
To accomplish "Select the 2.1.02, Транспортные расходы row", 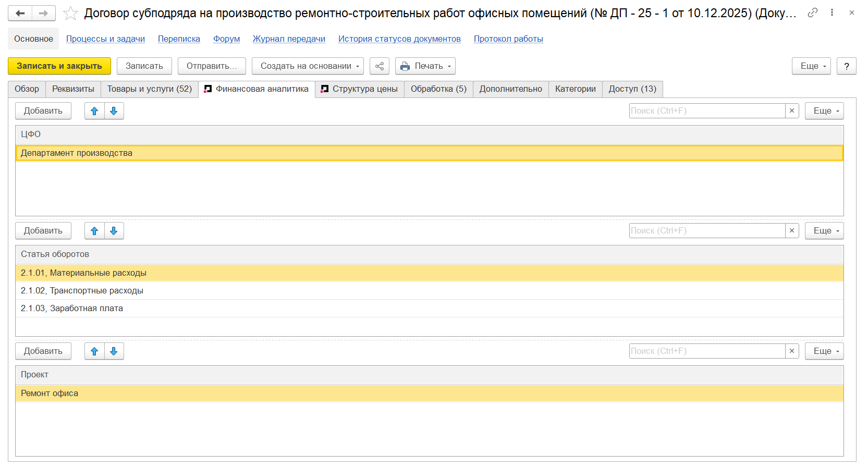I will (x=82, y=291).
